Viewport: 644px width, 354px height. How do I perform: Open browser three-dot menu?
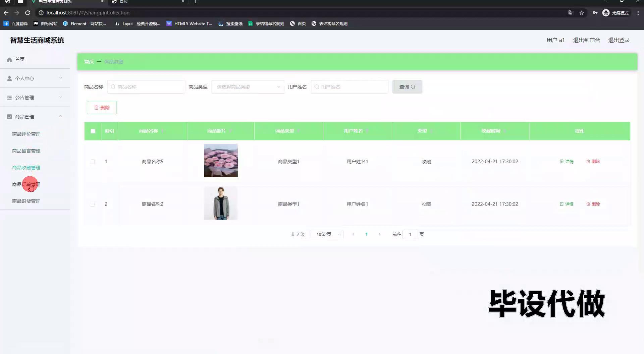point(638,13)
